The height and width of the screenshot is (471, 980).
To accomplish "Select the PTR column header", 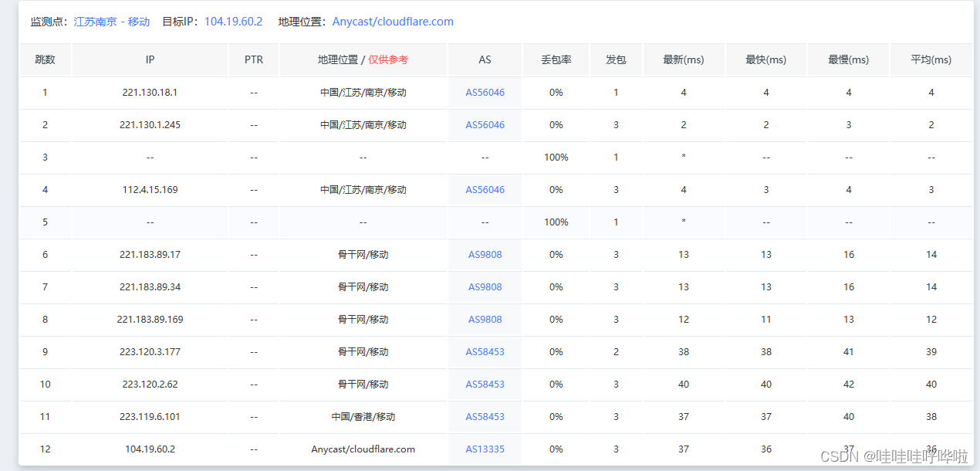I will pos(254,59).
